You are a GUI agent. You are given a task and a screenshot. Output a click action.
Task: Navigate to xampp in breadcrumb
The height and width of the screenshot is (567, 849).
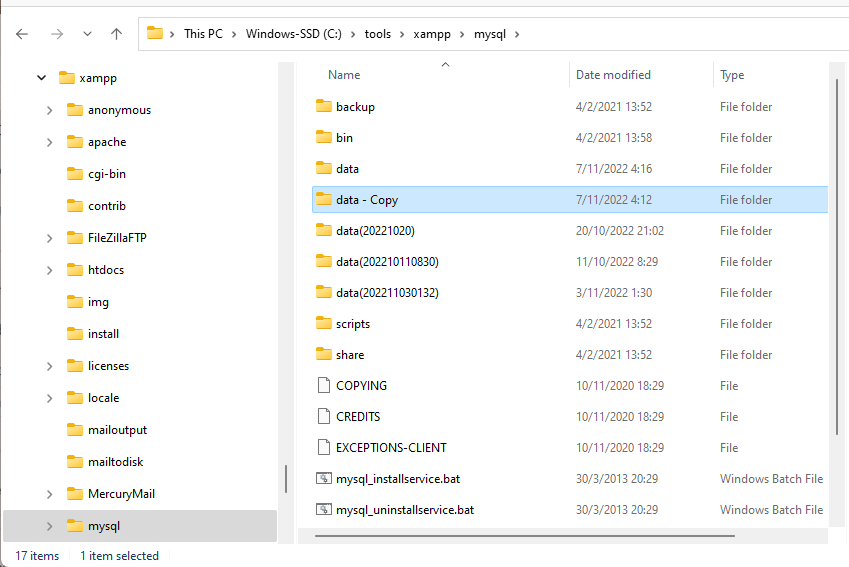click(432, 34)
